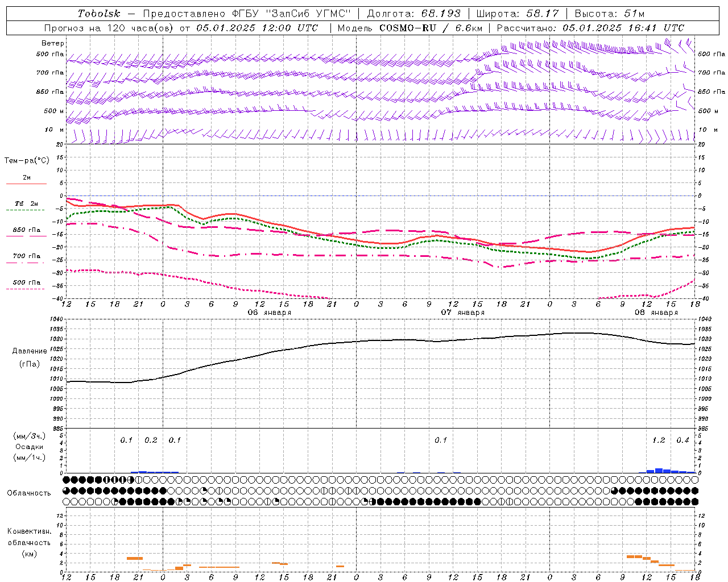The width and height of the screenshot is (728, 582).
Task: Select the Рассчитано: 05.01.2025 16:41 UTC timestamp
Action: point(590,28)
